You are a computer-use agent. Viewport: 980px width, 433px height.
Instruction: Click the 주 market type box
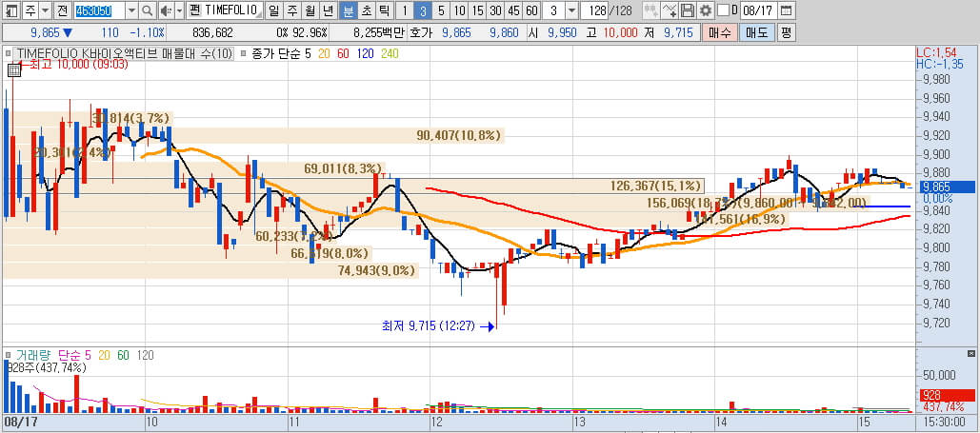click(30, 10)
